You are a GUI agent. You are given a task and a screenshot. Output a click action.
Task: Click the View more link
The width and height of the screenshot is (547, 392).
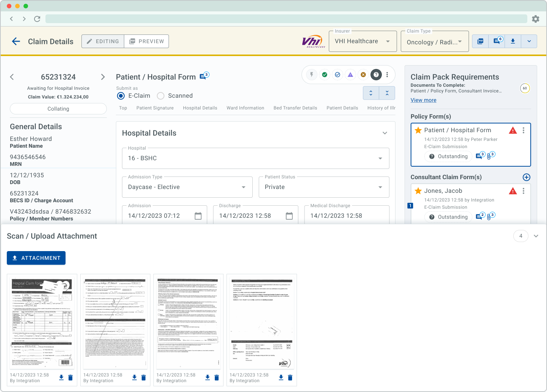pos(424,100)
